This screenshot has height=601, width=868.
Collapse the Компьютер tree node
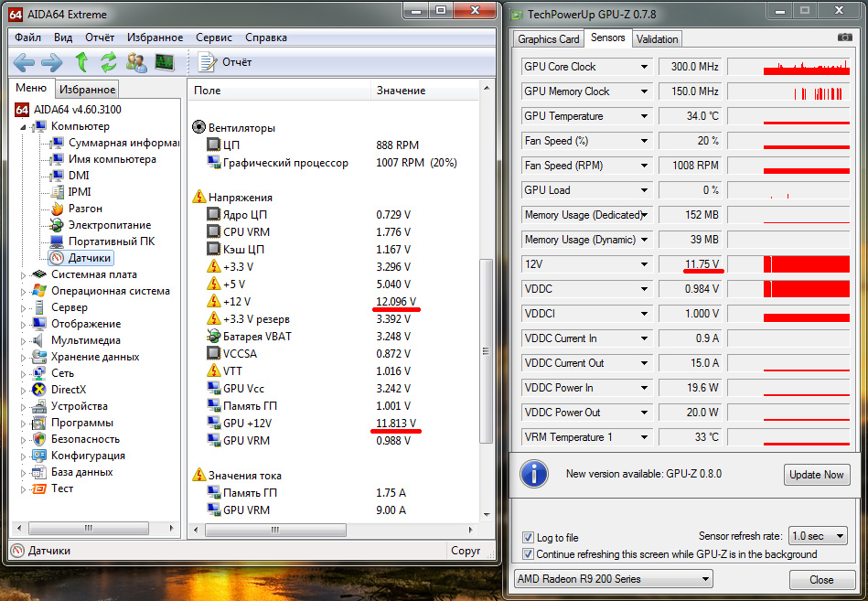tap(23, 127)
